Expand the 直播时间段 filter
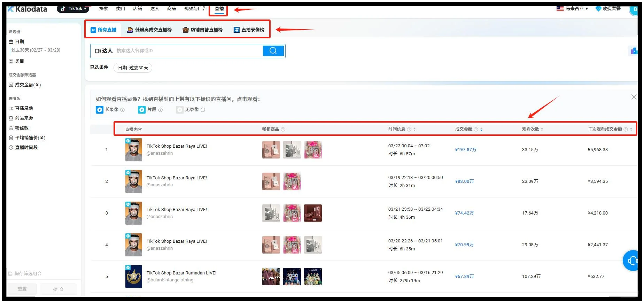The height and width of the screenshot is (303, 644). click(23, 147)
